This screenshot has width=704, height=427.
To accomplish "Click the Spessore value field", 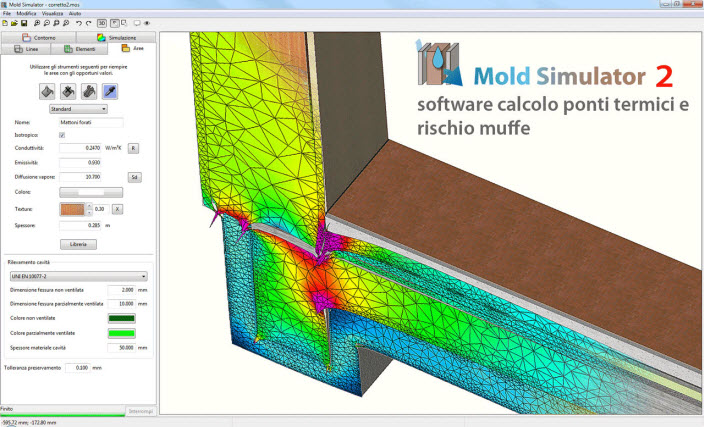I will point(80,225).
